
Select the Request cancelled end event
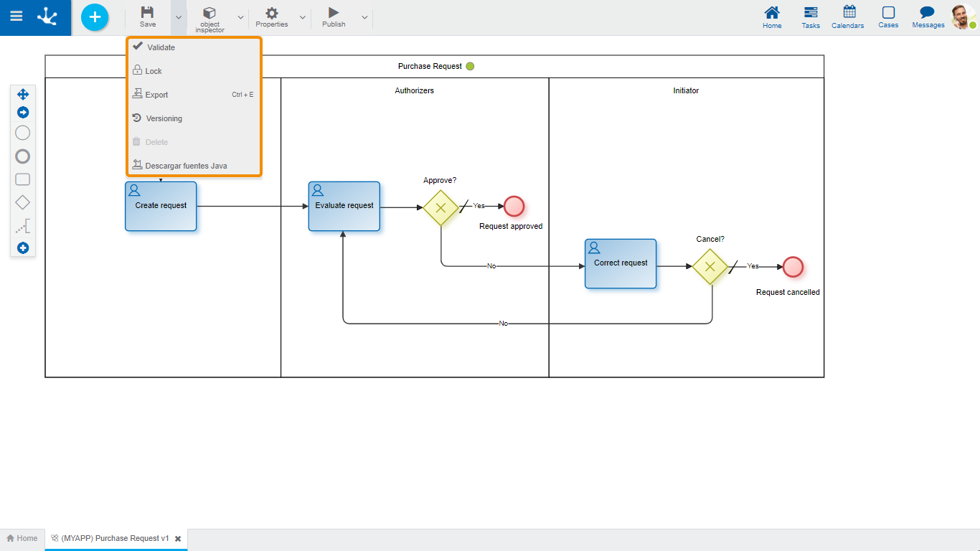(793, 267)
